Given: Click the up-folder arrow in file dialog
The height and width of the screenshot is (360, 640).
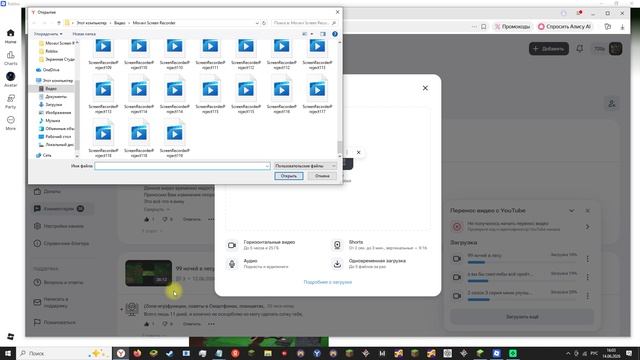Looking at the screenshot, I should click(x=59, y=23).
